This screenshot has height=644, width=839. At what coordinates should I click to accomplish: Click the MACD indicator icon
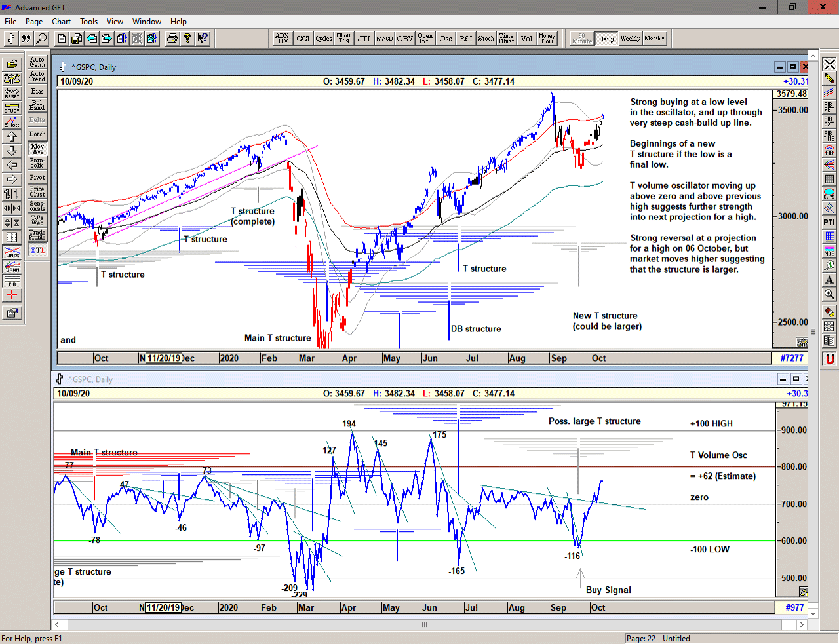coord(385,39)
